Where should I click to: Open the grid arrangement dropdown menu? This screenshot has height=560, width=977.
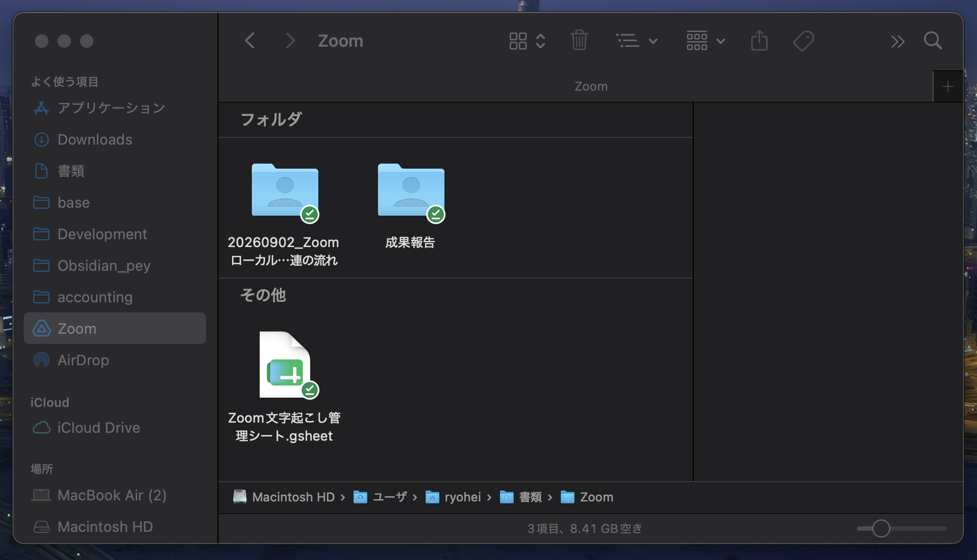coord(706,41)
